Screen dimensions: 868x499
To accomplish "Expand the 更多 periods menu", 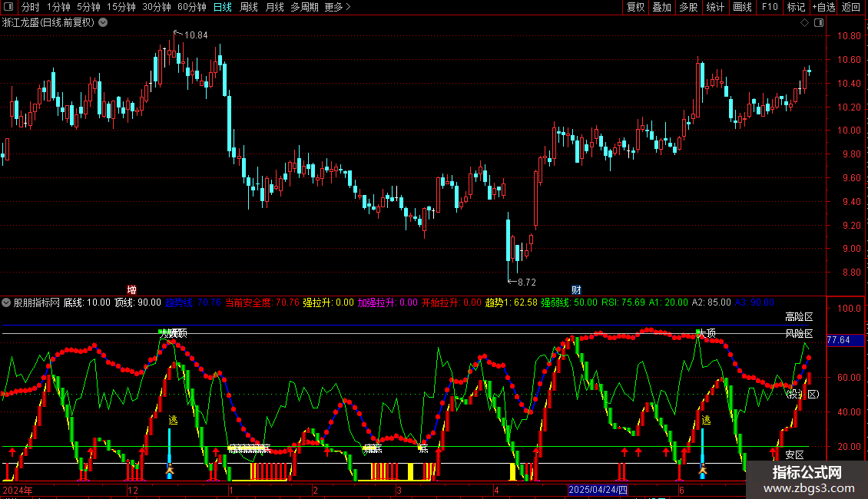I will coord(338,7).
